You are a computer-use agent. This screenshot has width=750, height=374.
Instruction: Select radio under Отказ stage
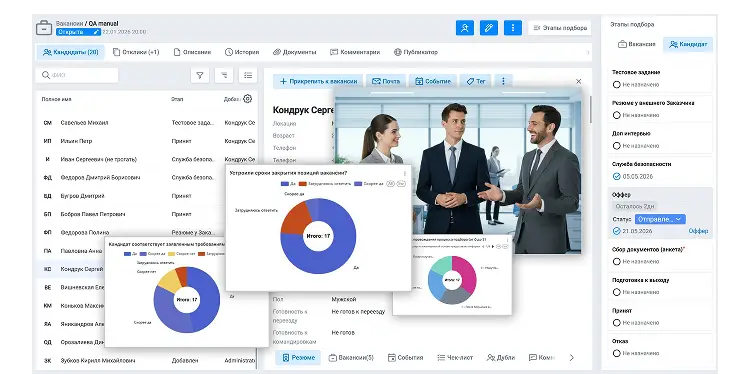(617, 353)
